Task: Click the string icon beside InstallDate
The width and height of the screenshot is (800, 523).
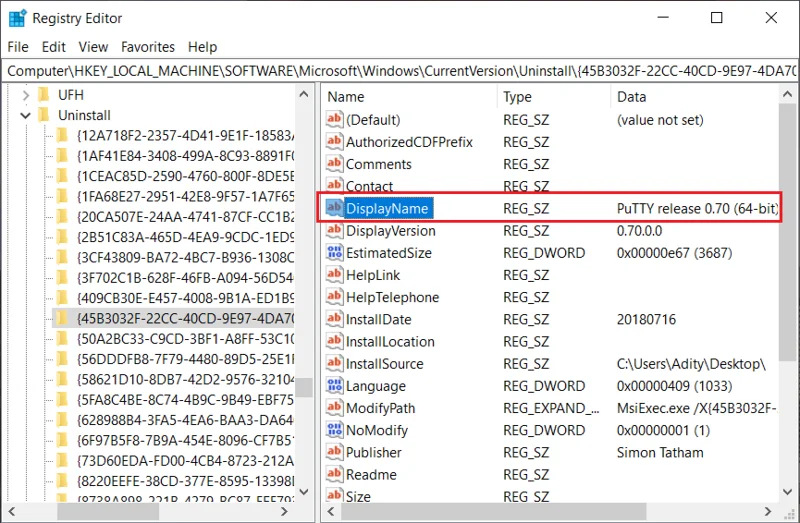Action: 334,319
